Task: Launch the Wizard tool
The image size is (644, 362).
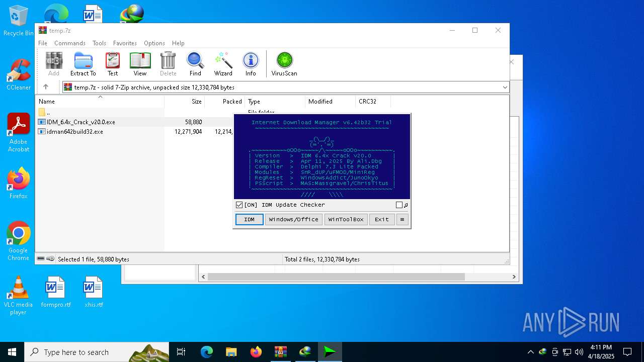Action: [x=223, y=64]
